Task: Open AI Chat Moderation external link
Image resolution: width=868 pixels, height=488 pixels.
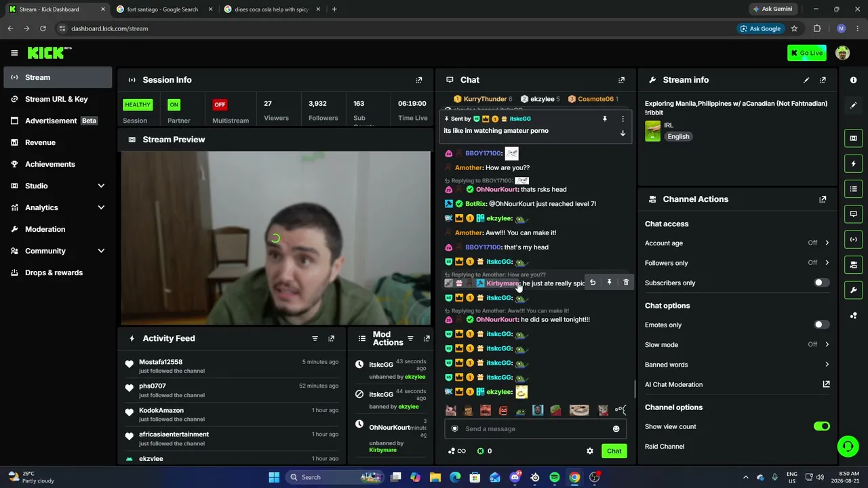Action: [826, 384]
